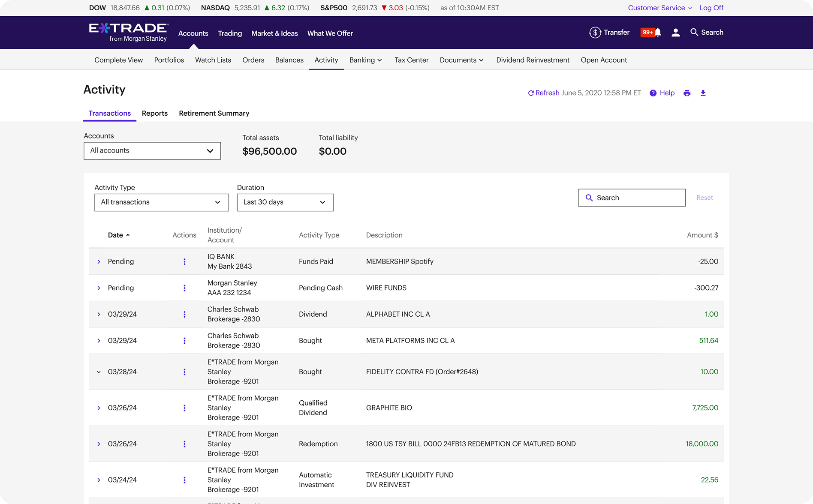Open Customer Service dropdown
The image size is (813, 504).
(x=659, y=8)
